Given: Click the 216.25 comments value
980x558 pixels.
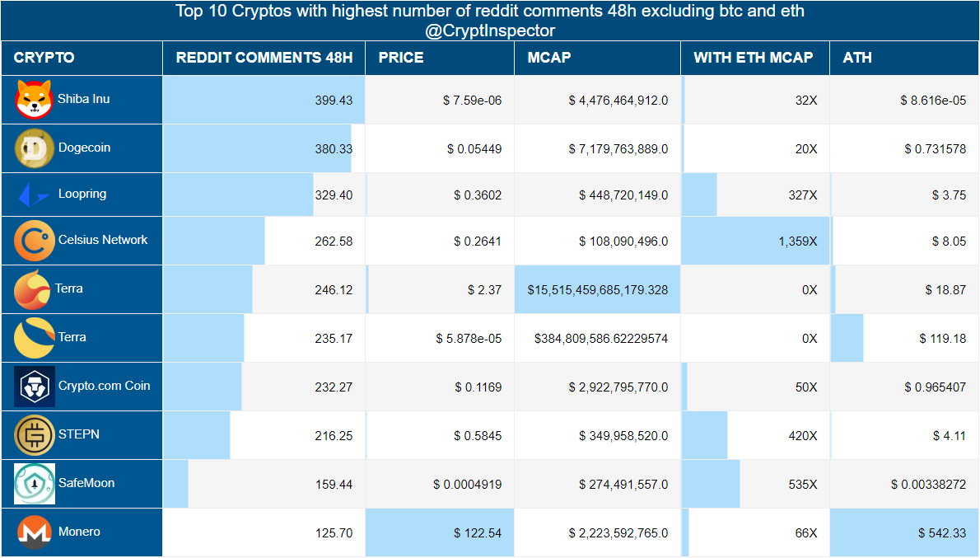Looking at the screenshot, I should coord(334,436).
